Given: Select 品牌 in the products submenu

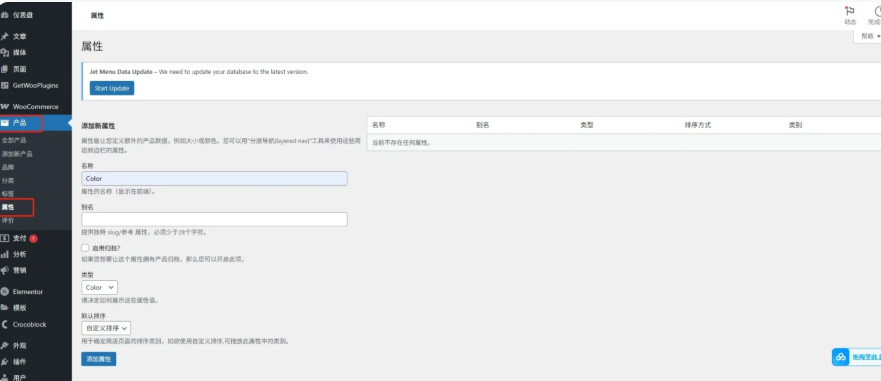Looking at the screenshot, I should [x=8, y=167].
